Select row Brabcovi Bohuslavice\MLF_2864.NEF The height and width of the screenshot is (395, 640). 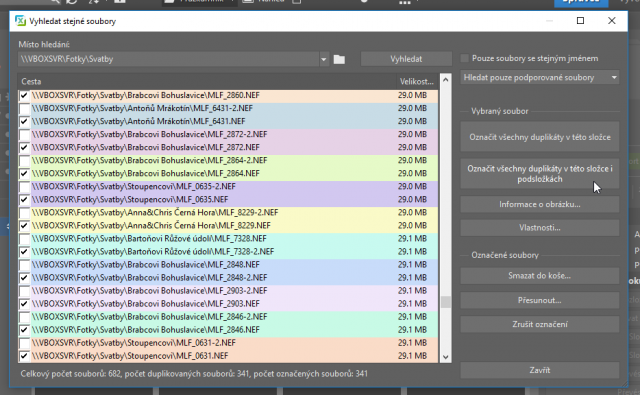(228, 173)
